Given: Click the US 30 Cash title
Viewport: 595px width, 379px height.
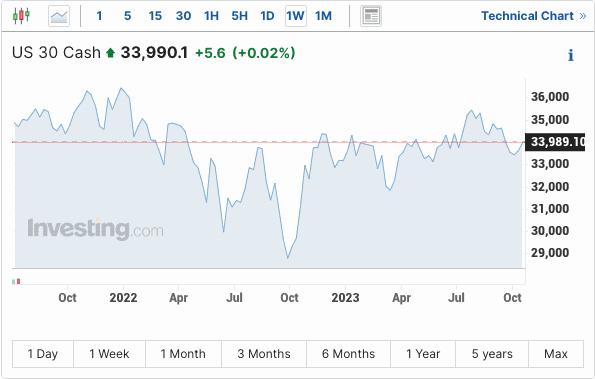Looking at the screenshot, I should pyautogui.click(x=56, y=53).
